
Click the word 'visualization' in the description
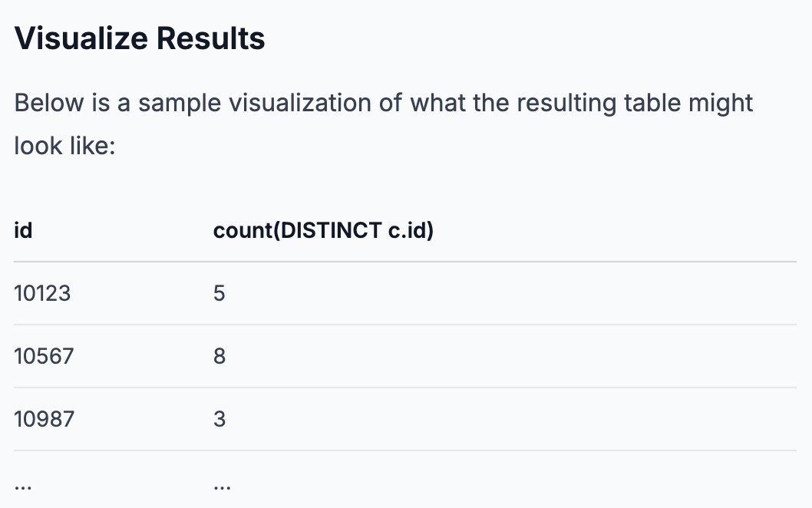300,103
